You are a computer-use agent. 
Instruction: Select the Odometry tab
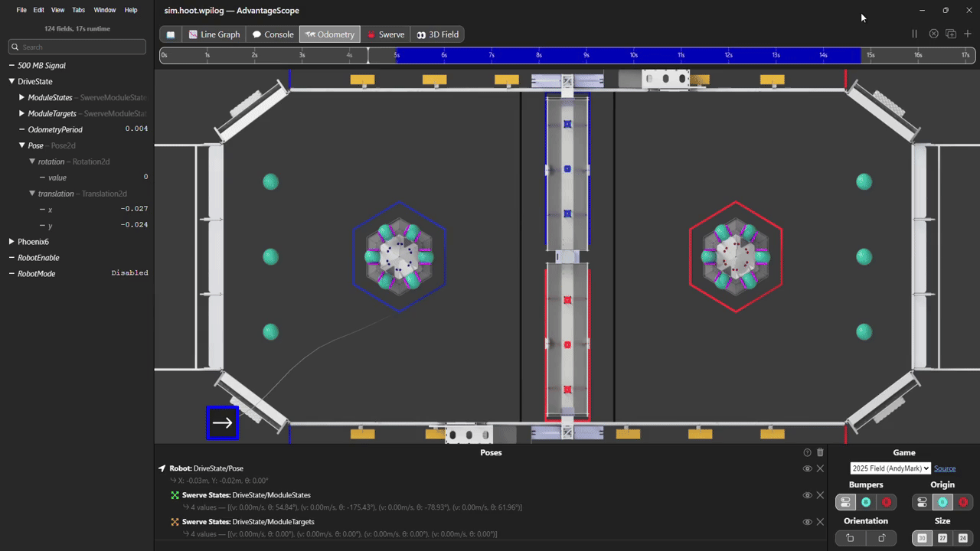pos(330,34)
